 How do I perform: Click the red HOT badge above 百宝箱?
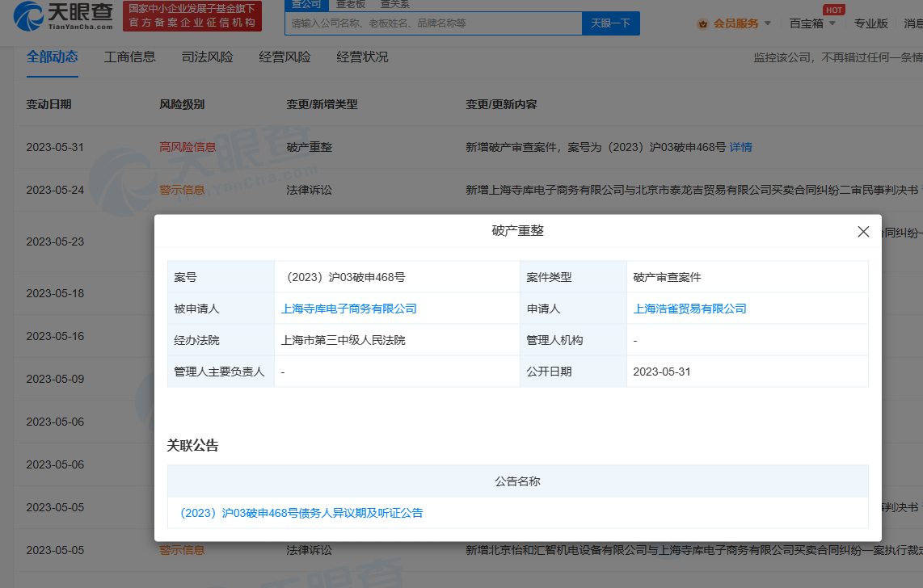point(833,10)
